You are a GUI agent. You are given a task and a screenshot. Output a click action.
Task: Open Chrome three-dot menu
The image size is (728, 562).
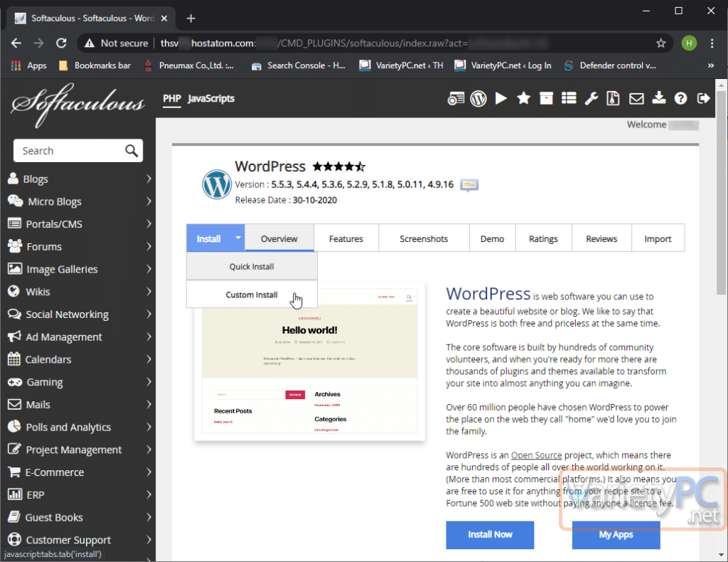pyautogui.click(x=712, y=43)
